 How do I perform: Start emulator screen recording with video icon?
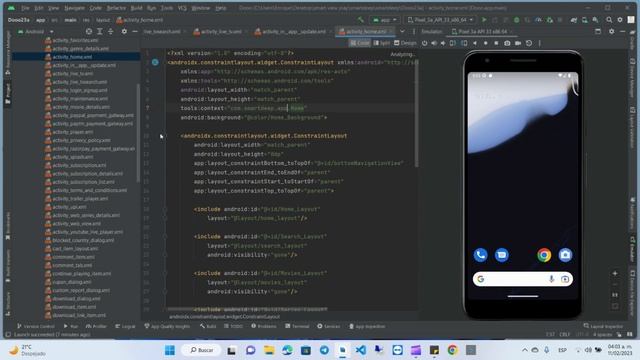(518, 43)
